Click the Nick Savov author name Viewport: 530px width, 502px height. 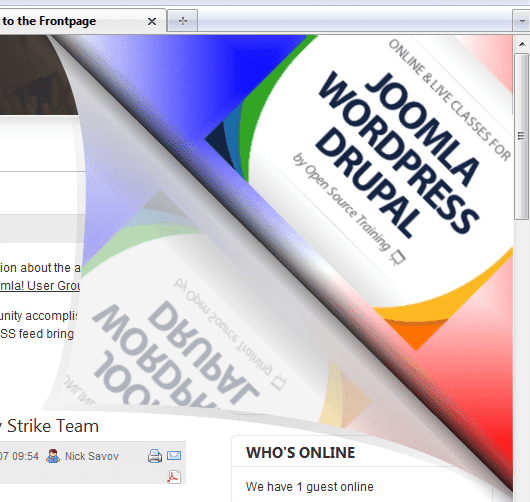coord(92,456)
